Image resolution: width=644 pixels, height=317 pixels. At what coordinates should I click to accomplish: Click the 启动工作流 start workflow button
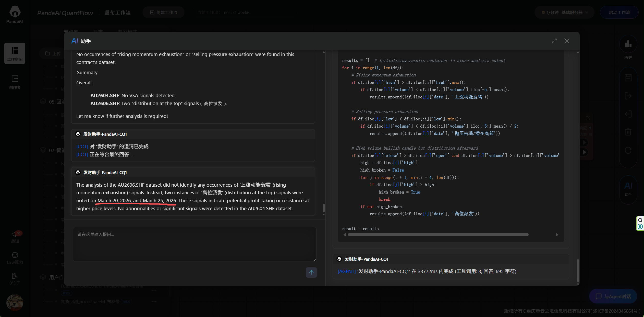[619, 13]
